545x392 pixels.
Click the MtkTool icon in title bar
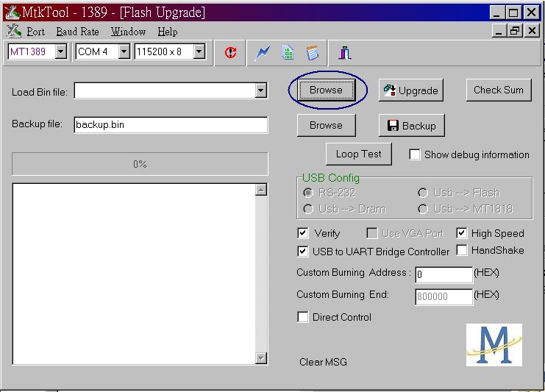tap(13, 13)
